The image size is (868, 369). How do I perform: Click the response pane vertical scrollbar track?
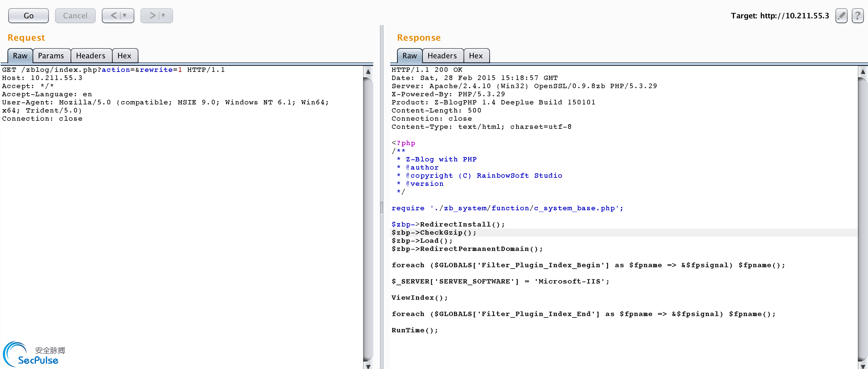pos(863,219)
